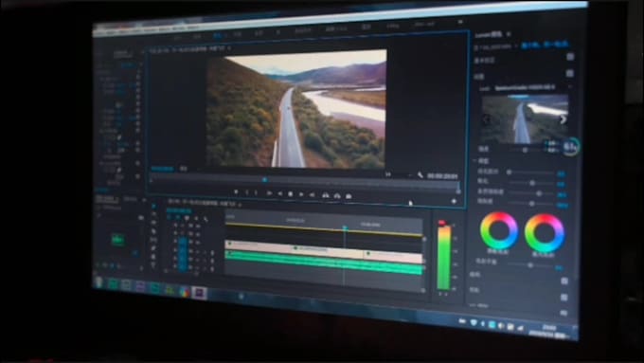Click the Look preview thumbnail in Lumetri
The height and width of the screenshot is (363, 644).
(x=525, y=118)
